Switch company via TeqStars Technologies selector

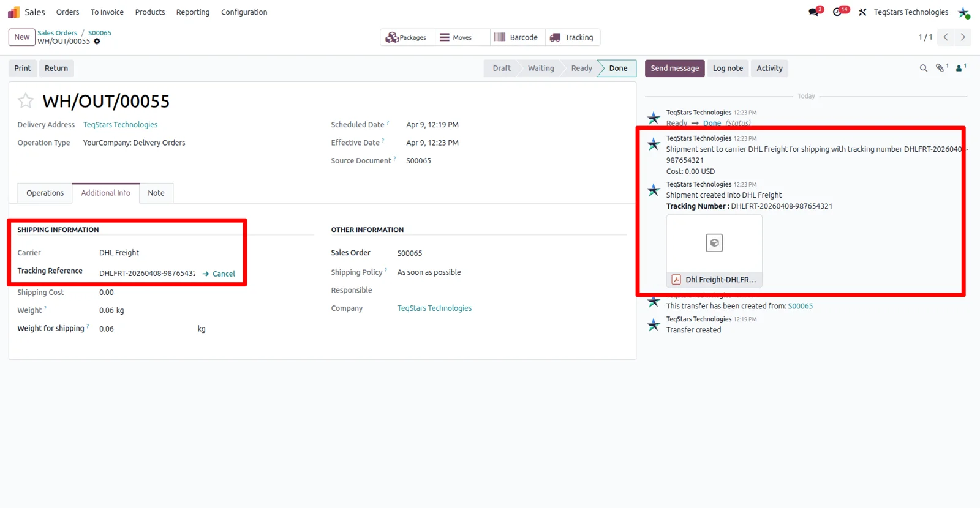[x=911, y=12]
